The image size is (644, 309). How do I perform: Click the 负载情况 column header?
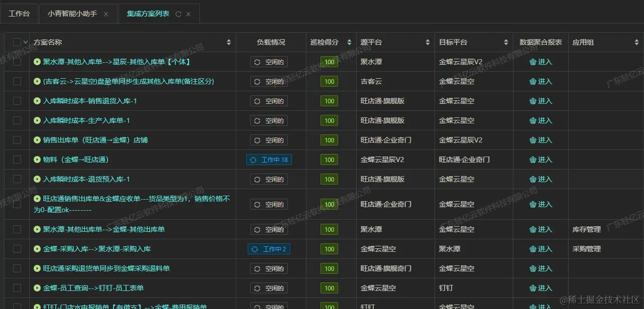pos(271,43)
